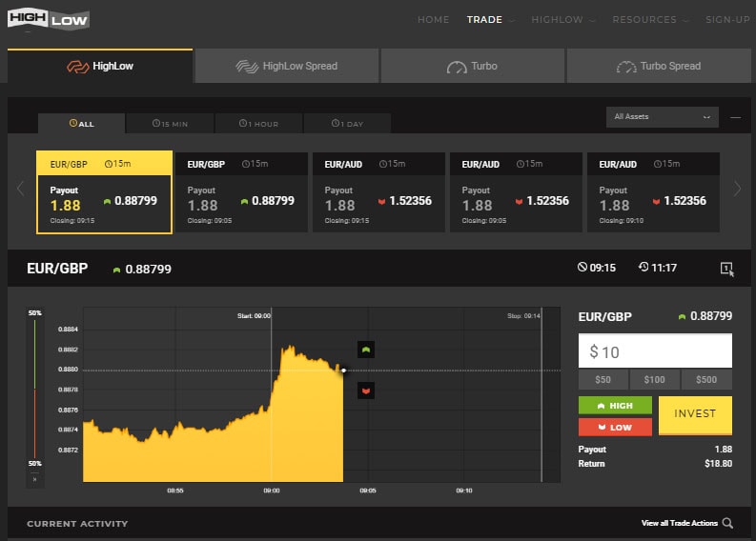Click the trade actions search icon
The height and width of the screenshot is (541, 756).
[x=728, y=523]
